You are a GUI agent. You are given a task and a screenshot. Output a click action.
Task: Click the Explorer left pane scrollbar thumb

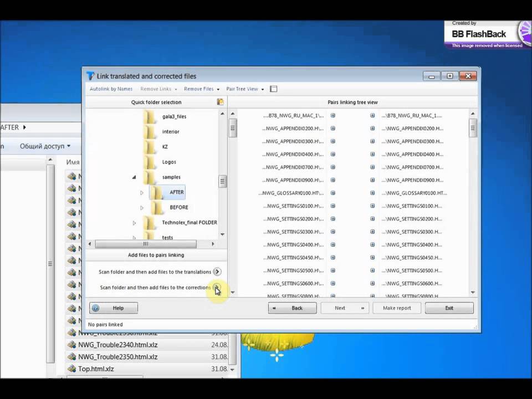coord(50,264)
